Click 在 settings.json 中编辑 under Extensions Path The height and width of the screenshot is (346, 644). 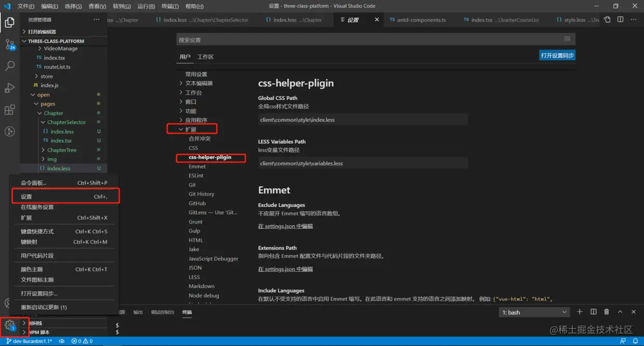click(x=285, y=269)
